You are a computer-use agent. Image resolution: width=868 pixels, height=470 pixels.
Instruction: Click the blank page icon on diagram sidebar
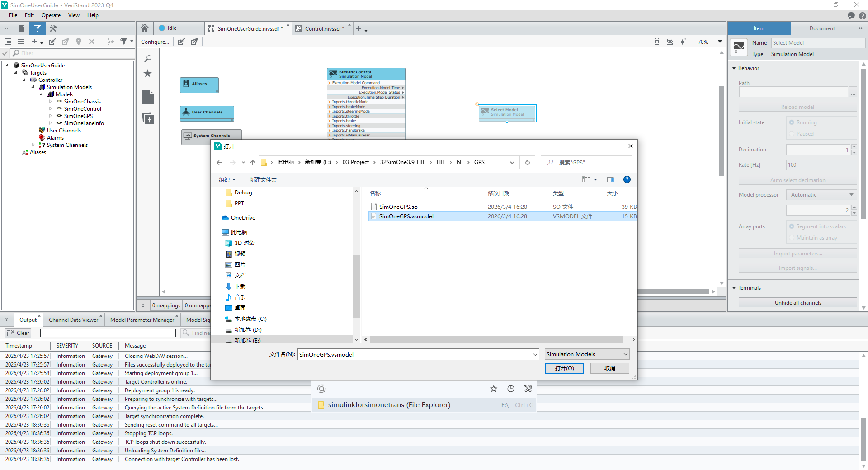click(x=148, y=97)
